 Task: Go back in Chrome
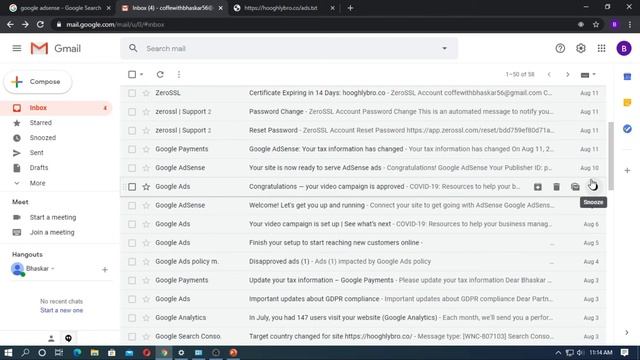click(x=10, y=24)
